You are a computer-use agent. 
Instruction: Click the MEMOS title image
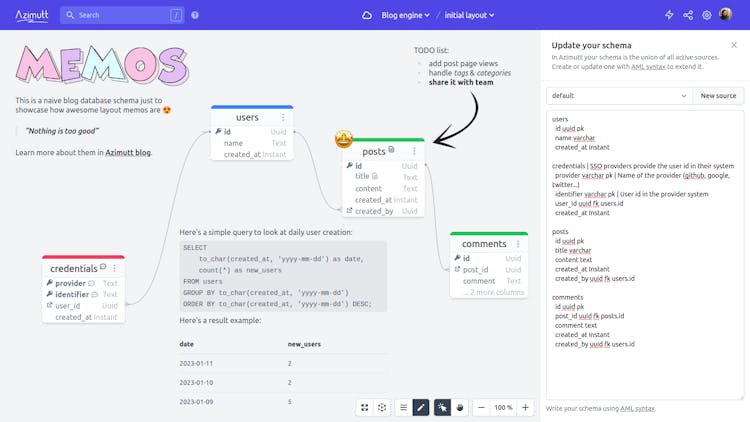tap(102, 65)
